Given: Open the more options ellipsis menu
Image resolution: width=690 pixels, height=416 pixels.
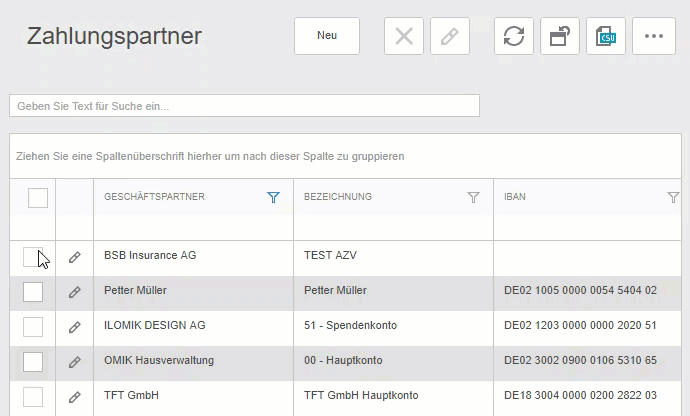Looking at the screenshot, I should click(x=654, y=37).
